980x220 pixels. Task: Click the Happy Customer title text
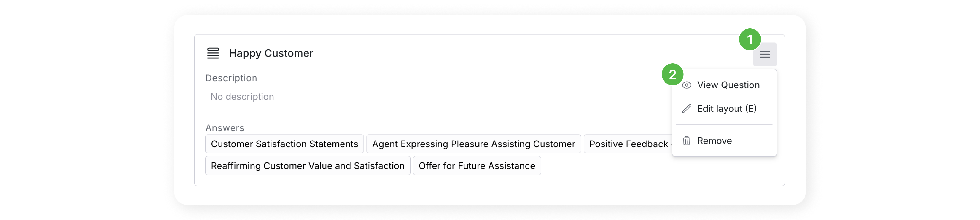(x=271, y=53)
